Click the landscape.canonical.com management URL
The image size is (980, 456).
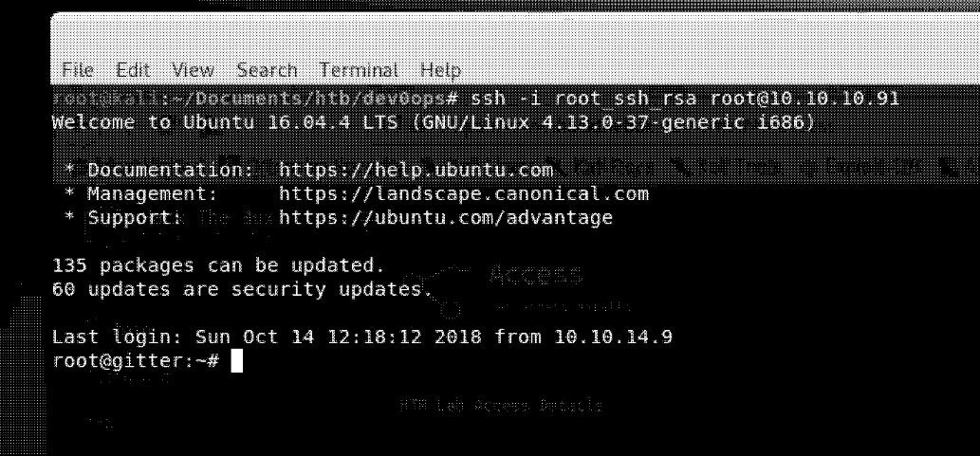click(463, 194)
